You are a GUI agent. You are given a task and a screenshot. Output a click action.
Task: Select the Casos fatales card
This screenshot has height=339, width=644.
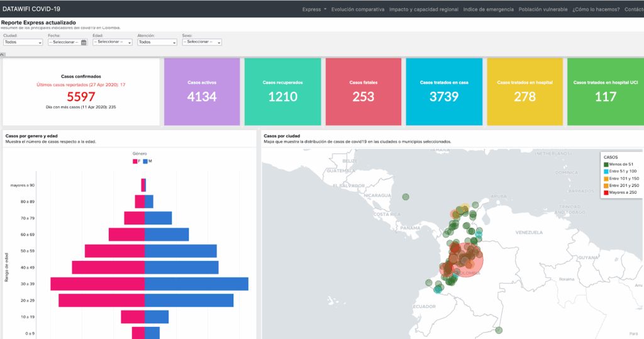click(x=363, y=91)
